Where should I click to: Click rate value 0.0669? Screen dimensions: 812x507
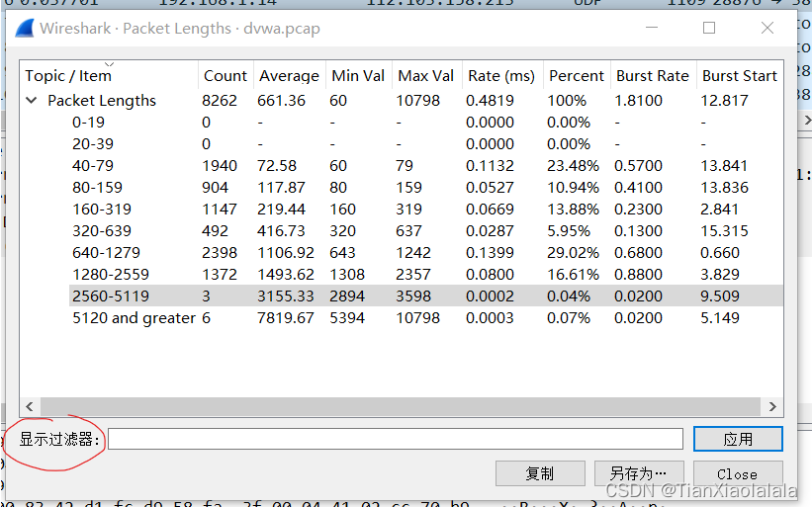click(490, 209)
